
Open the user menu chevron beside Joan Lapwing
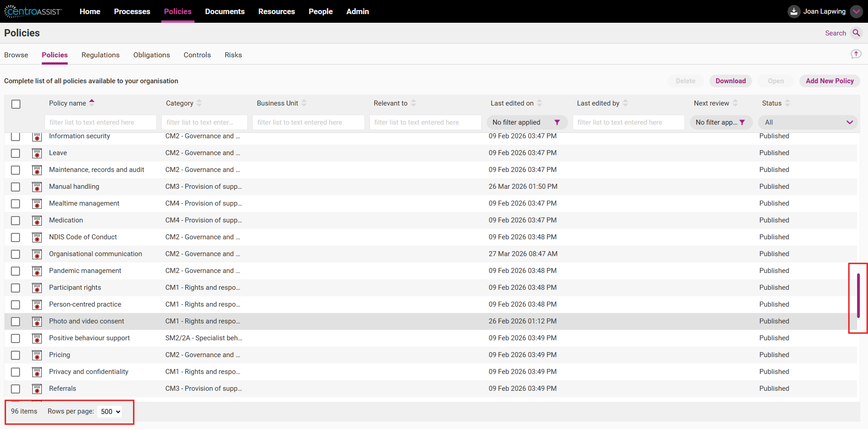click(x=856, y=11)
